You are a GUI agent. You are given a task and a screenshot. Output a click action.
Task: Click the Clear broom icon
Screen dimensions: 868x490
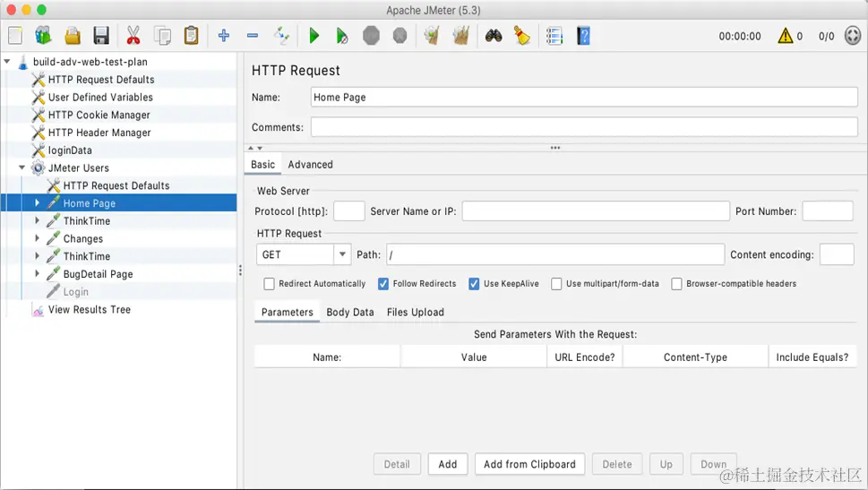(432, 36)
